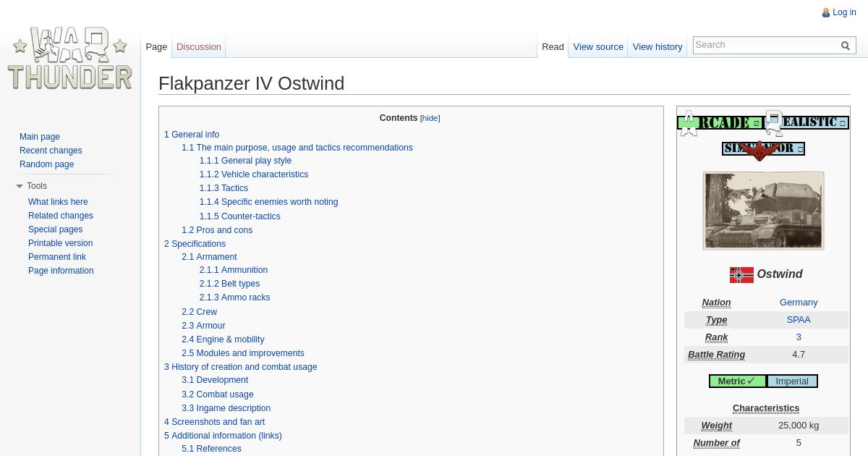
Task: Switch units to Metric
Action: 737,381
